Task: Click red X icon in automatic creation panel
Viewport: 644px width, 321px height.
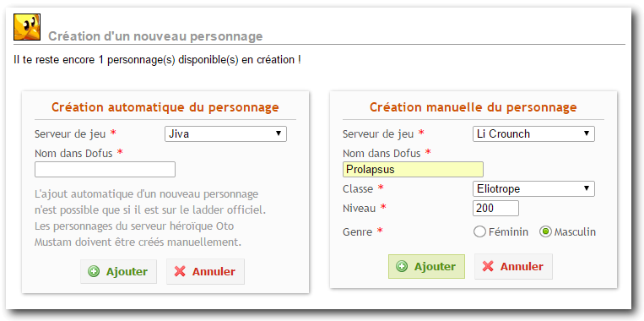Action: tap(180, 271)
